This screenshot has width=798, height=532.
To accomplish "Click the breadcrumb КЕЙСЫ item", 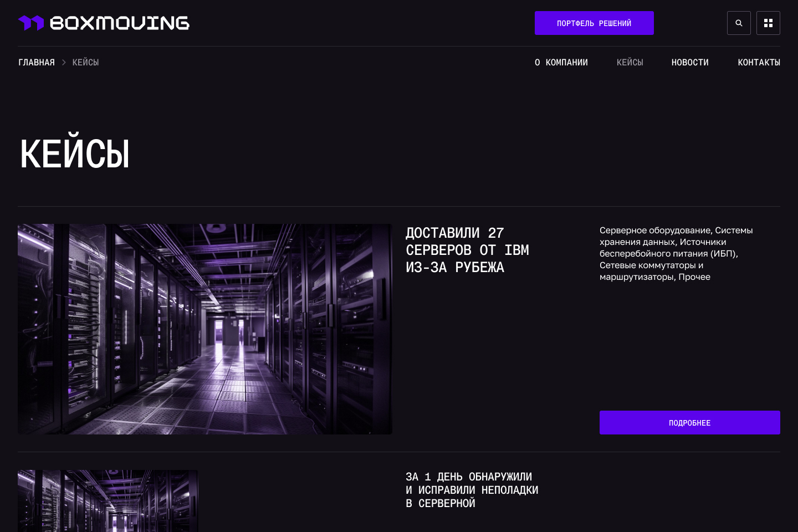I will pos(85,63).
